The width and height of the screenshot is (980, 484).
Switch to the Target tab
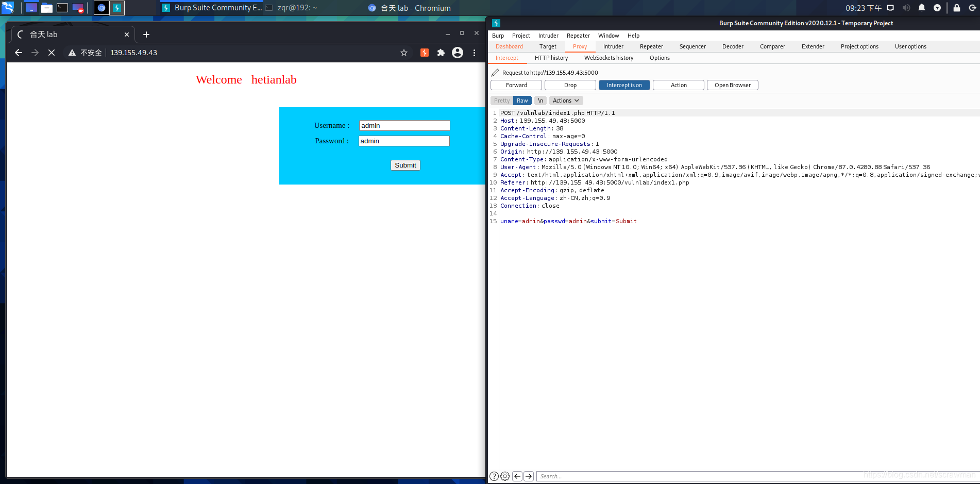pos(548,46)
